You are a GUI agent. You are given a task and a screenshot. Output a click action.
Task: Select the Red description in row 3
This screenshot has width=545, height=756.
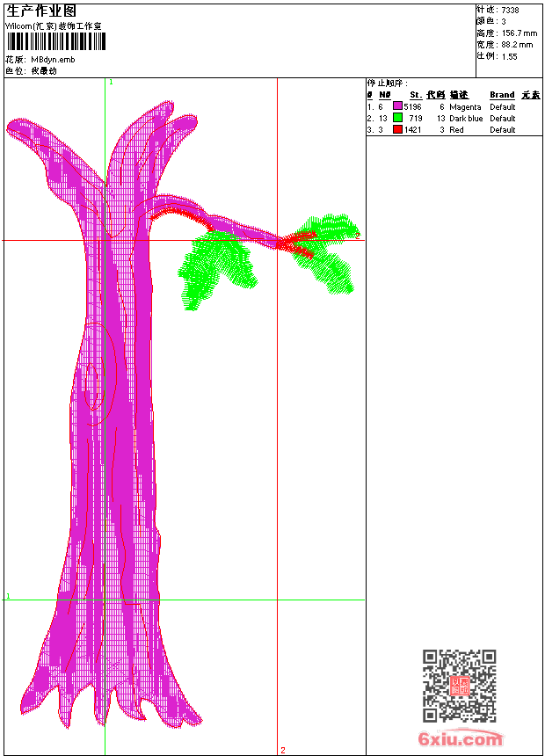pyautogui.click(x=456, y=129)
